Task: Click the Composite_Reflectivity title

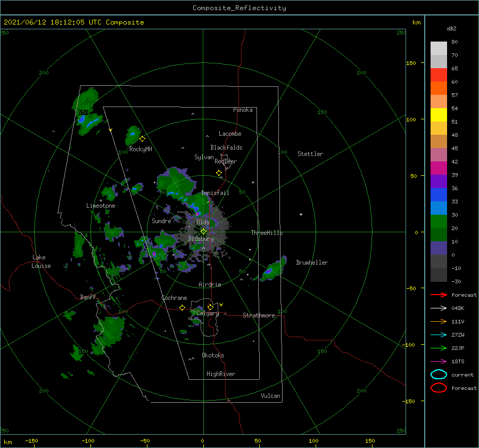Action: pos(240,8)
